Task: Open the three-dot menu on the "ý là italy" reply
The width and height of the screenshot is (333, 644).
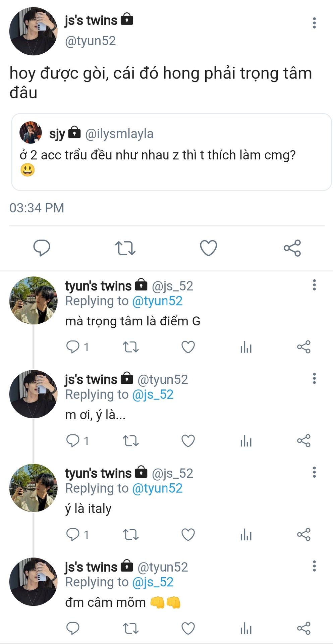Action: (314, 472)
